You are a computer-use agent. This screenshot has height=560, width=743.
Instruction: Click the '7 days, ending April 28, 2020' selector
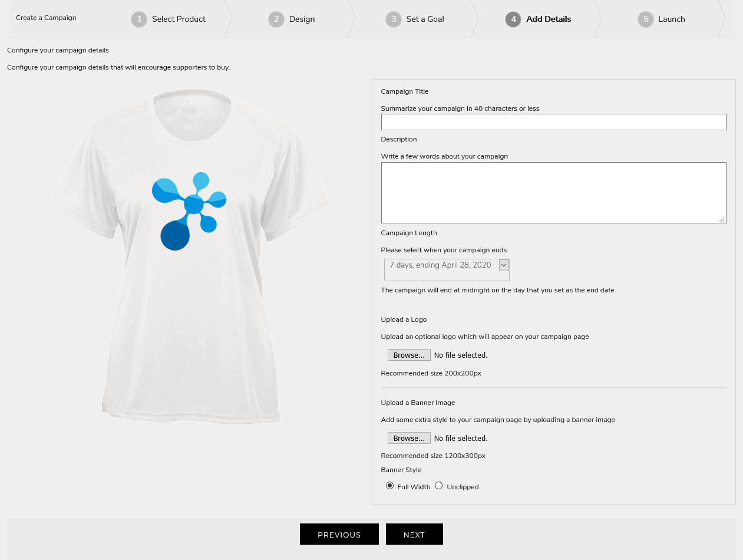(440, 265)
